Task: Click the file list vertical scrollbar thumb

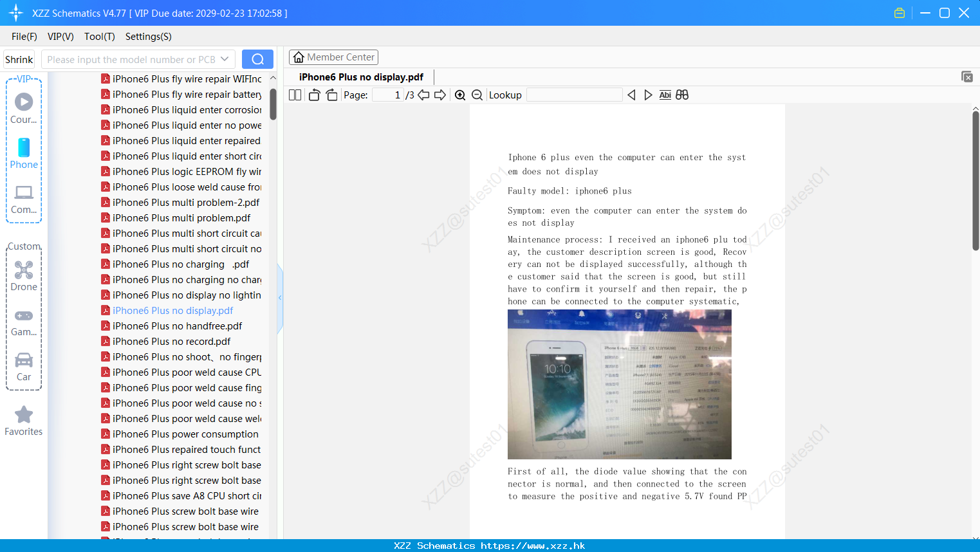Action: click(x=273, y=104)
